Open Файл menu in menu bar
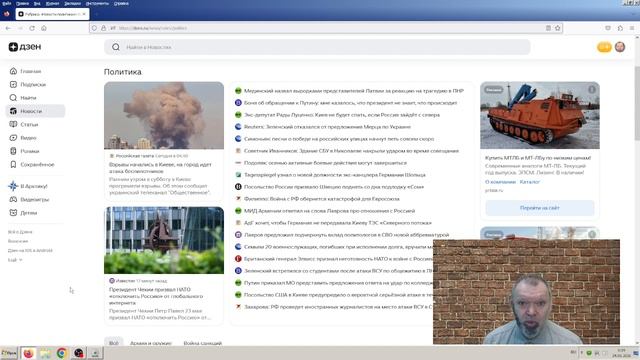This screenshot has height=360, width=640. pyautogui.click(x=7, y=3)
